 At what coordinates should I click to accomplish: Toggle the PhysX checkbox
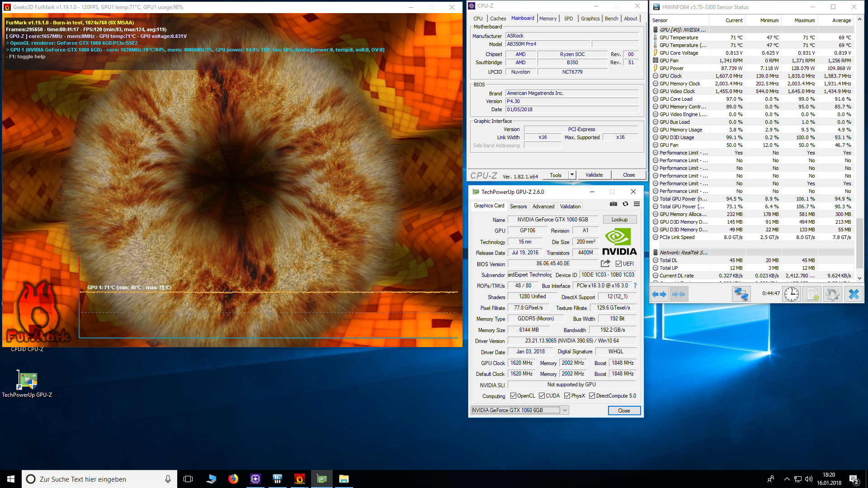[567, 396]
